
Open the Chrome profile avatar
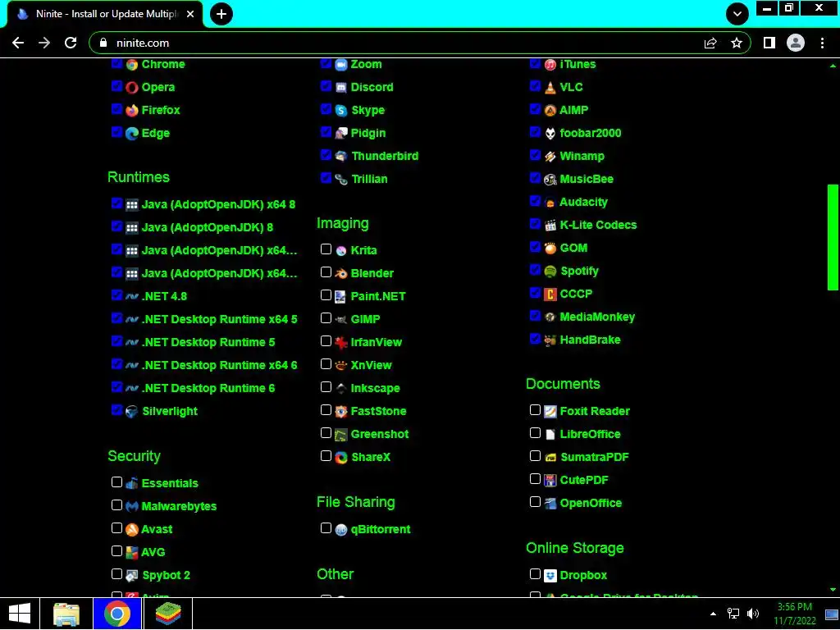[x=796, y=43]
